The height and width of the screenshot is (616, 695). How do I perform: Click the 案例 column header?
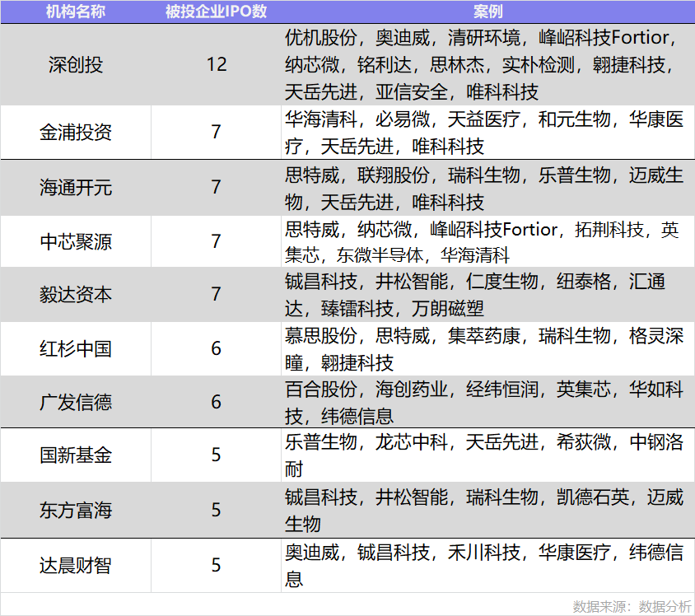pyautogui.click(x=487, y=12)
